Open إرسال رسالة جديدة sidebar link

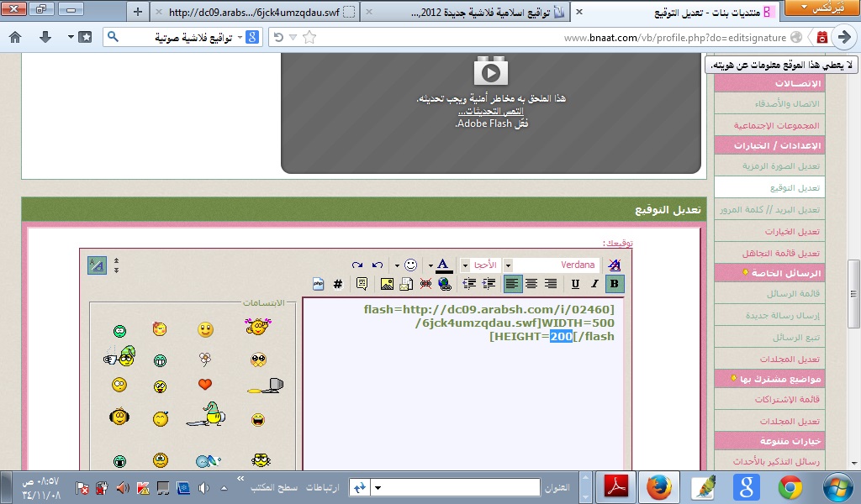point(783,315)
